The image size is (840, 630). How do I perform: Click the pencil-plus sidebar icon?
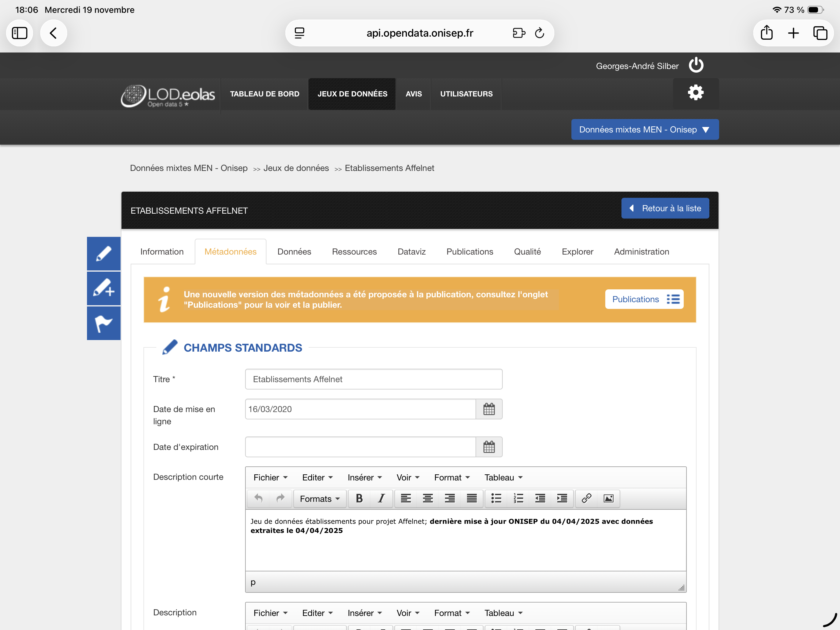point(104,288)
